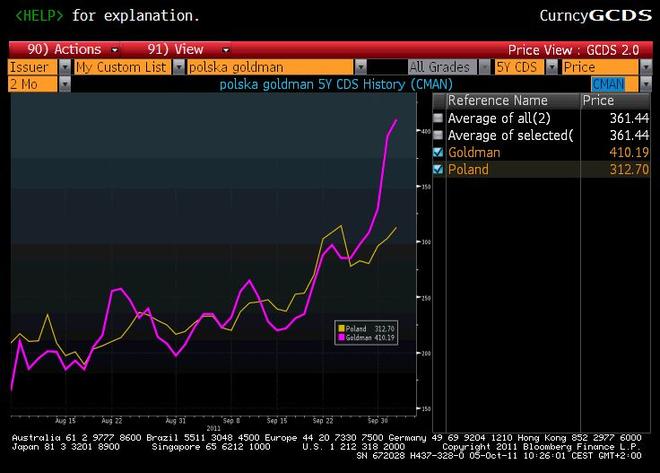Click the Aug 15 date axis label
Screen dimensions: 660x473
(x=65, y=420)
